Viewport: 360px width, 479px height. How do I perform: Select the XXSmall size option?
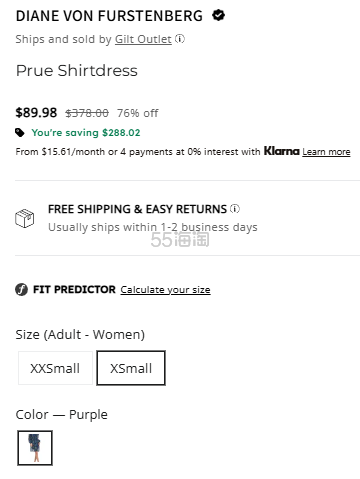pos(55,368)
